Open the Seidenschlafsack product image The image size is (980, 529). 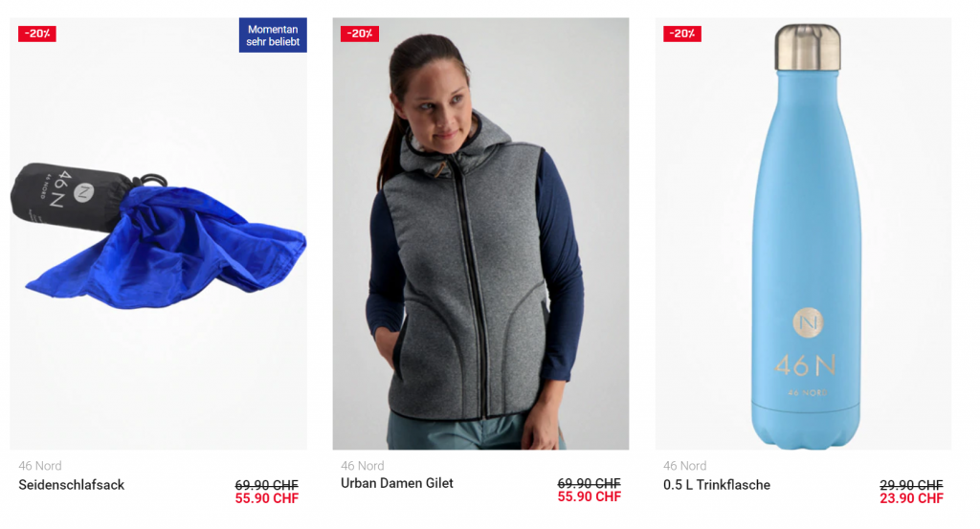coord(158,233)
